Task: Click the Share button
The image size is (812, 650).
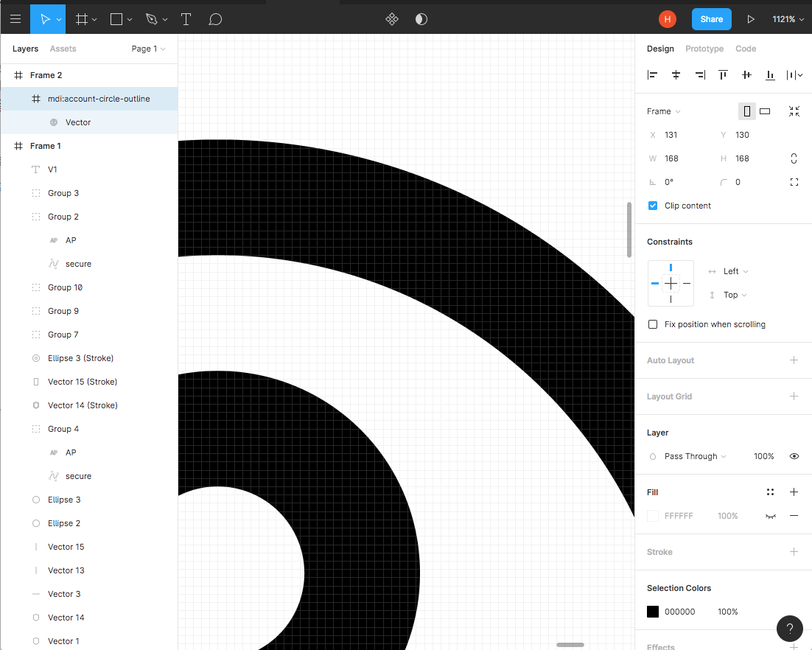Action: (711, 19)
